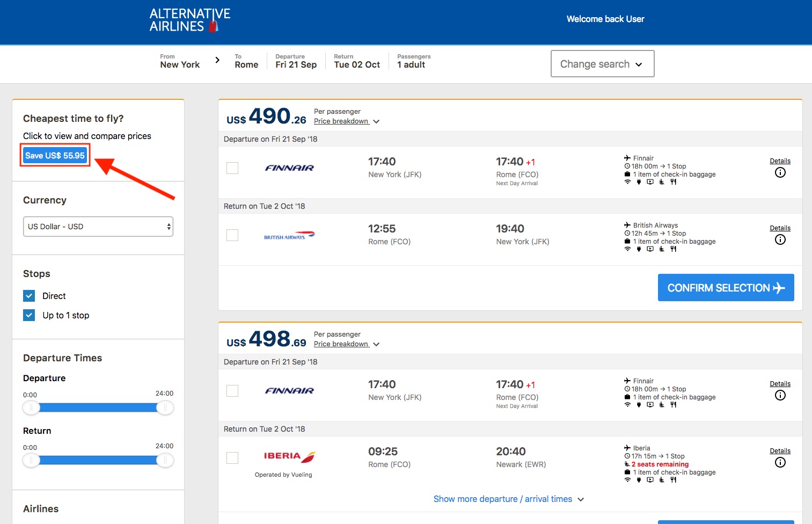Screen dimensions: 812x524
Task: Uncheck Up to 1 stop filter
Action: coord(29,315)
